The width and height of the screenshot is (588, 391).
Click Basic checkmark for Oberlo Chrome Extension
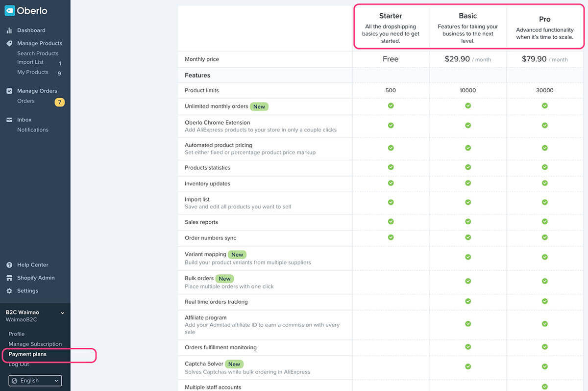pos(468,126)
